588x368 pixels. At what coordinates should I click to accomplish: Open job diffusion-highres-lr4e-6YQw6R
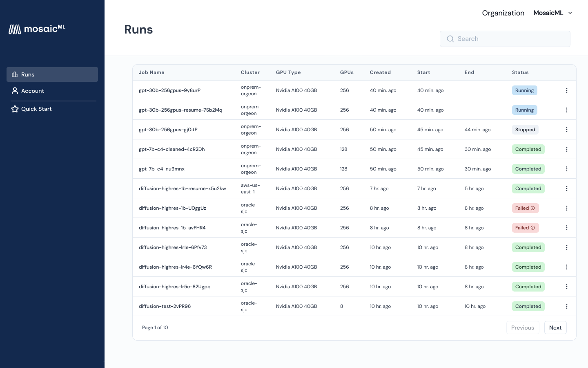(x=175, y=267)
